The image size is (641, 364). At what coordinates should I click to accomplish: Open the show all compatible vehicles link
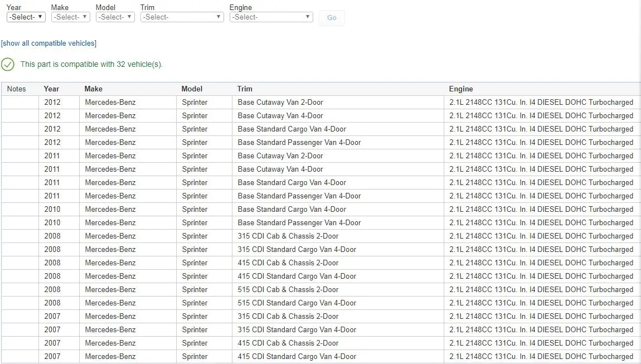[48, 43]
